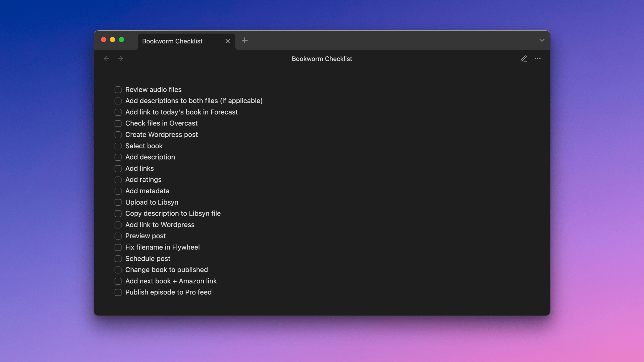
Task: Mark Add link to Wordpress done
Action: point(118,225)
